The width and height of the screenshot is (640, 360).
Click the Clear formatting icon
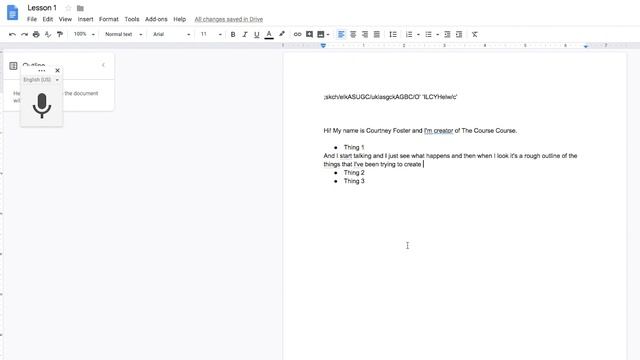(x=475, y=34)
